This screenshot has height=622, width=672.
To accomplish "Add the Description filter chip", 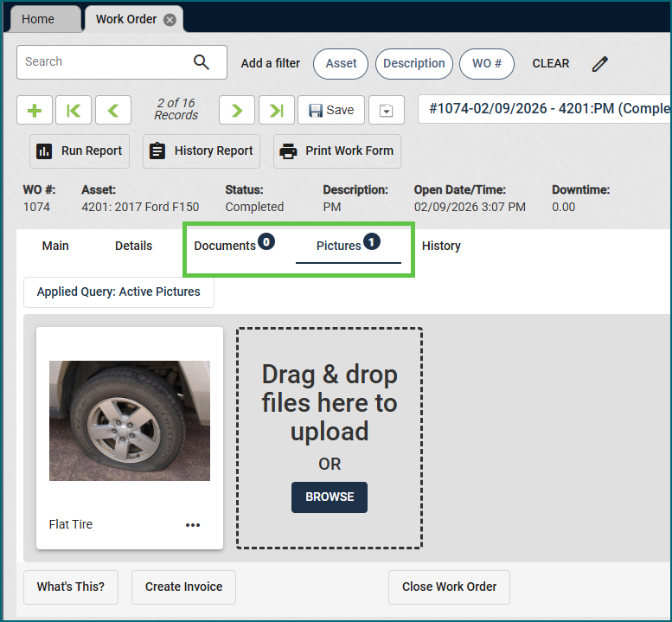I will click(x=413, y=63).
